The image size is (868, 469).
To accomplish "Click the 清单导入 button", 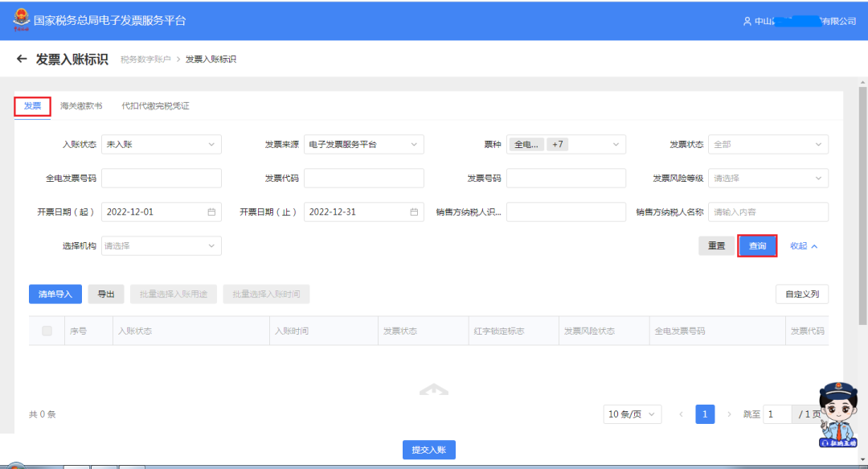I will point(55,294).
